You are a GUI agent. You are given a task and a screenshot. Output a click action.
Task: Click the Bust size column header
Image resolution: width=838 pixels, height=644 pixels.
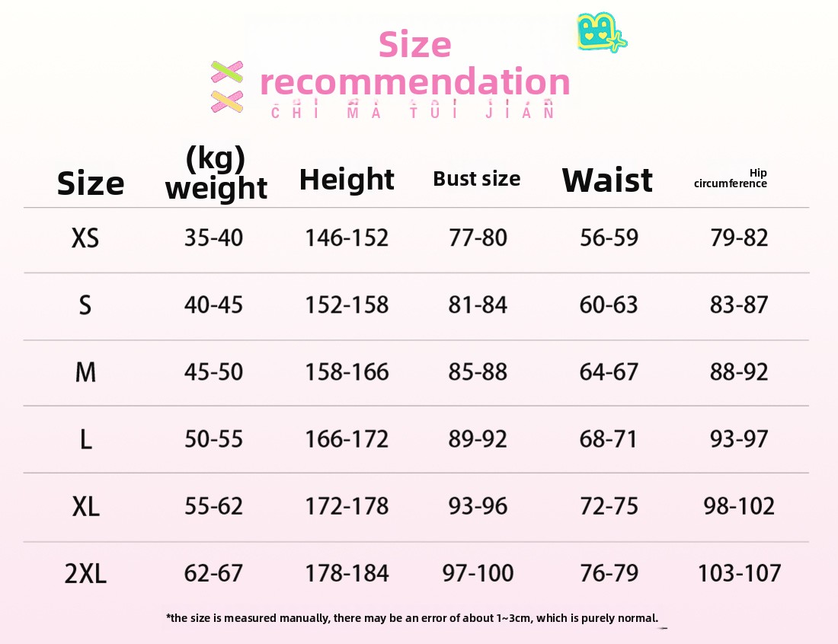pos(477,179)
